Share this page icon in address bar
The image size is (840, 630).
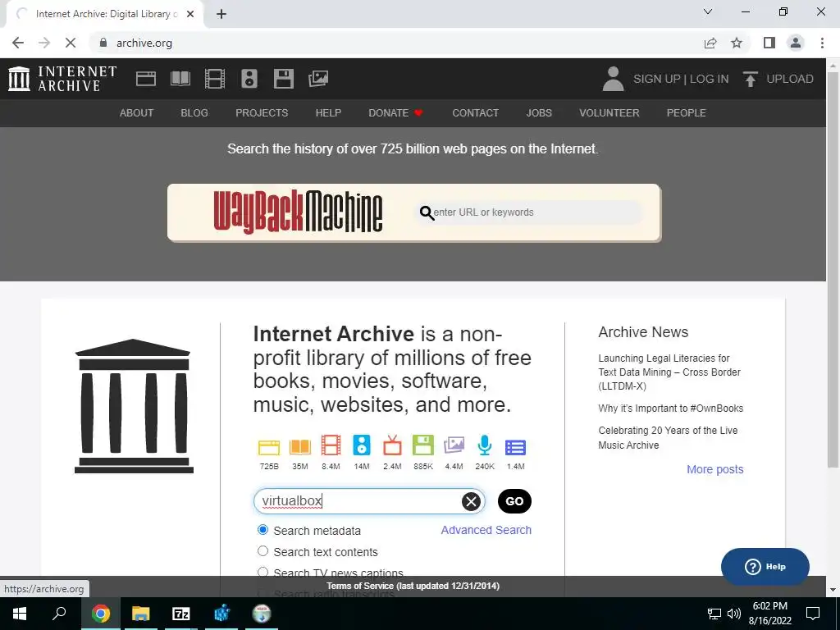click(710, 43)
